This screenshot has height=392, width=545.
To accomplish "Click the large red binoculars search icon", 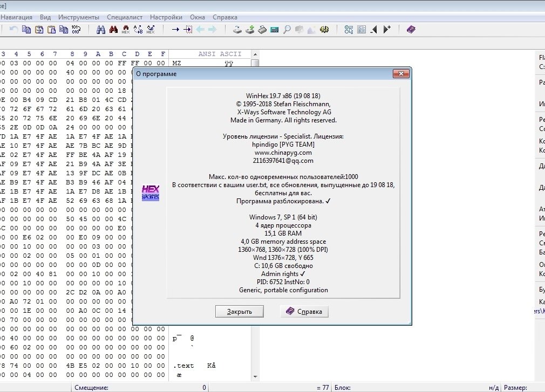I will [113, 30].
